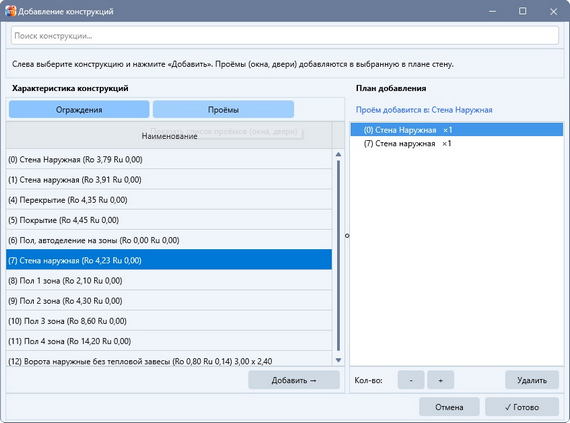
Task: Select row (4) Перекрытие
Action: point(169,200)
